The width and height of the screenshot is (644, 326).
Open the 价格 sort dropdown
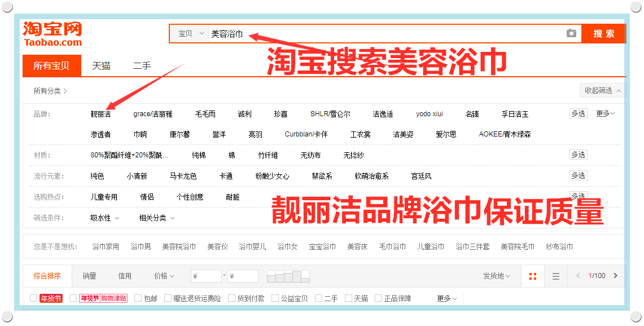click(164, 276)
